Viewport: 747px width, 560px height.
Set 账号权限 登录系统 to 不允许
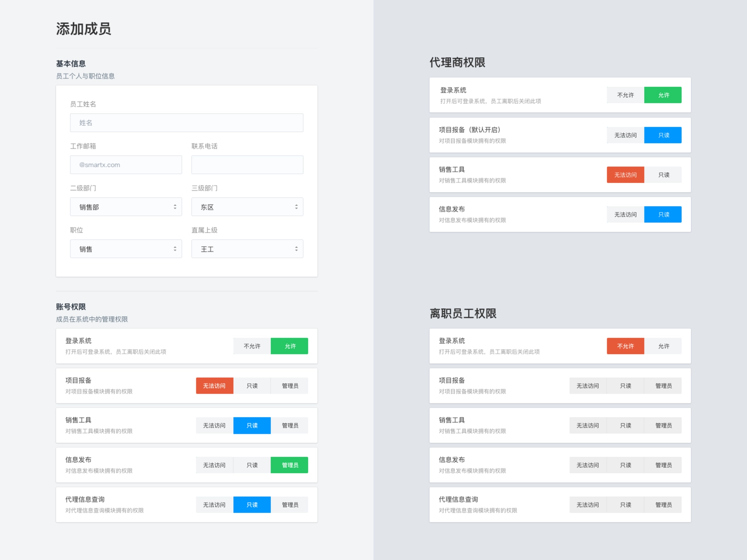[x=252, y=346]
